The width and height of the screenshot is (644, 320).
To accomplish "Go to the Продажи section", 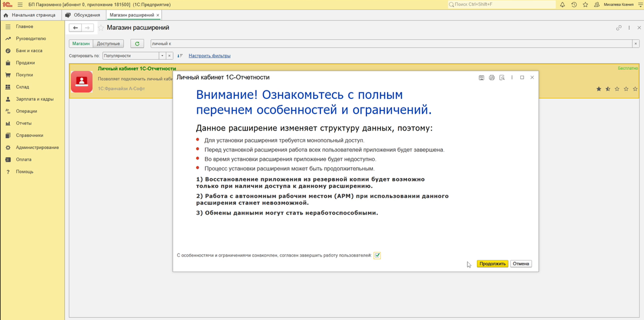I will click(32, 63).
